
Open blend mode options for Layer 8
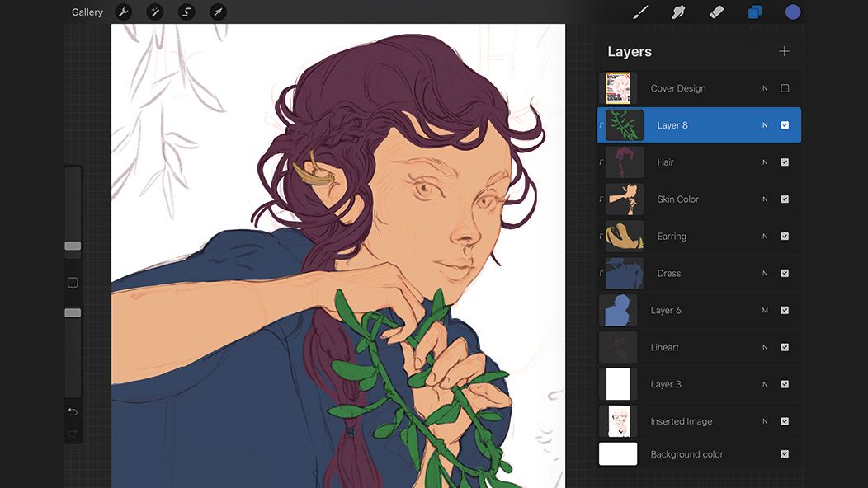763,124
